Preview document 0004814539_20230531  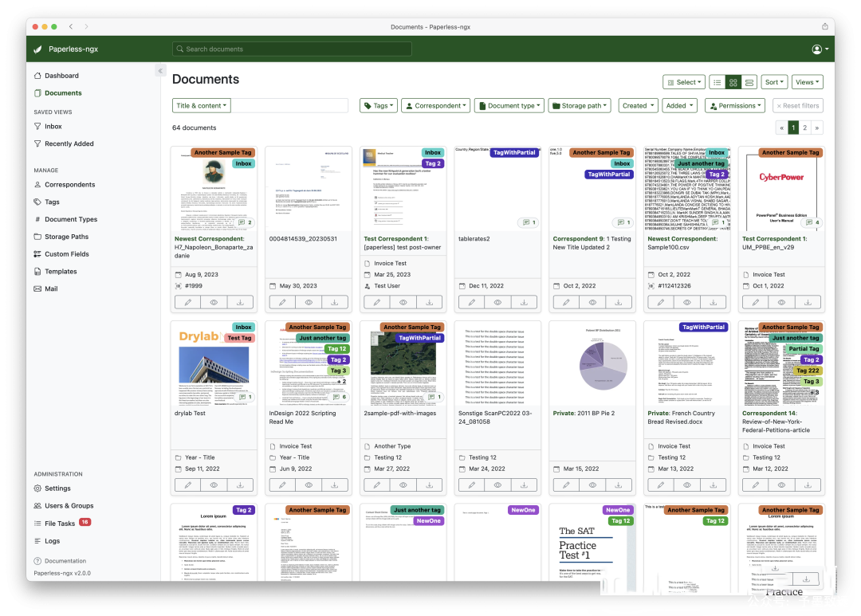[309, 303]
